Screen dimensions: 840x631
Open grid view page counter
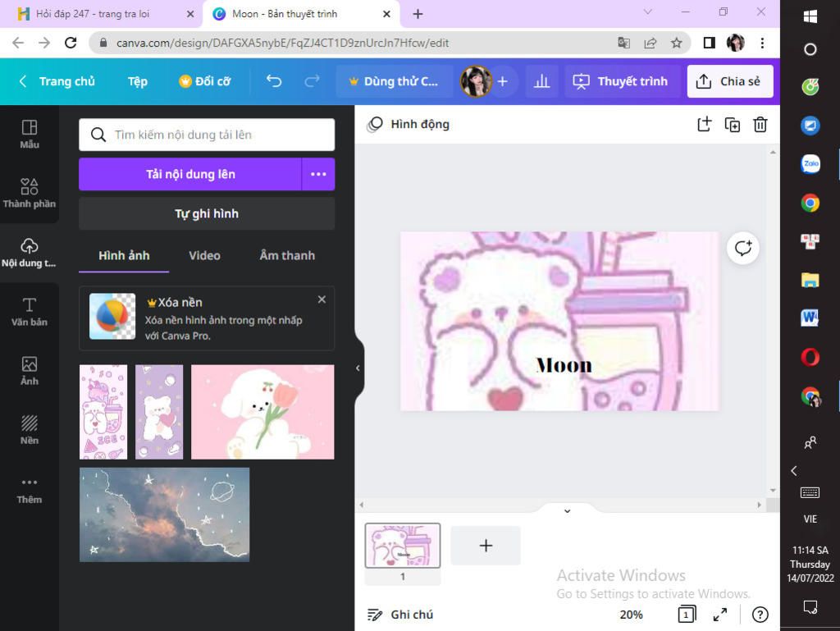tap(687, 615)
